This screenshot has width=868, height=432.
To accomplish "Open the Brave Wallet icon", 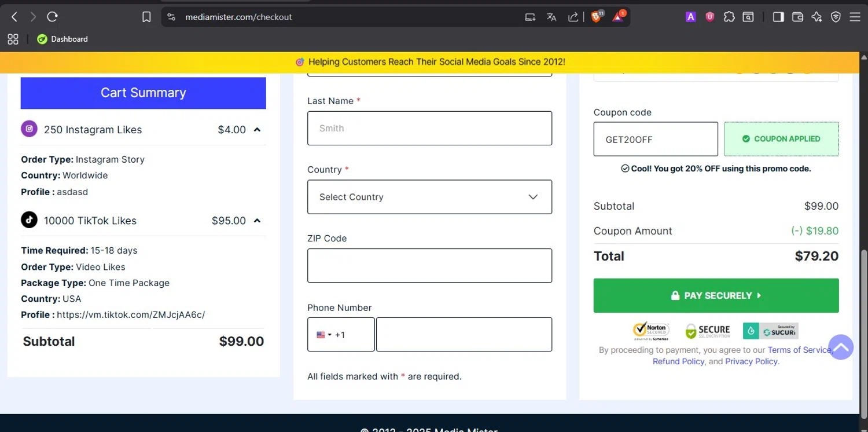I will pyautogui.click(x=797, y=17).
